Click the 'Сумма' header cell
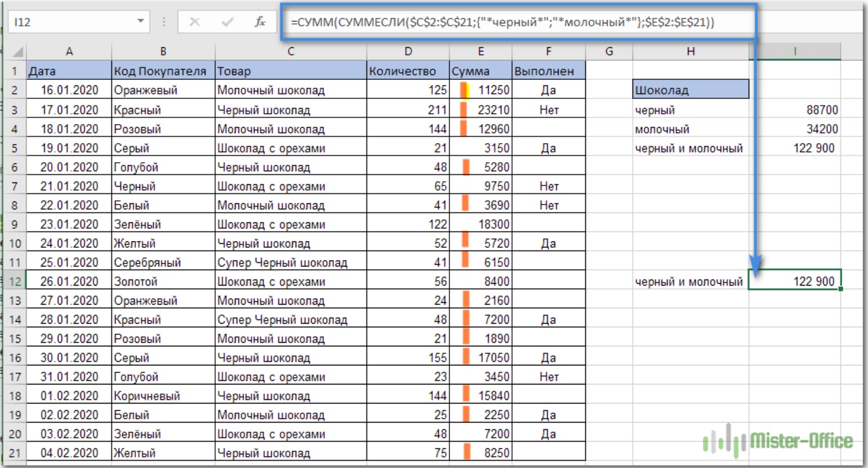 click(481, 71)
